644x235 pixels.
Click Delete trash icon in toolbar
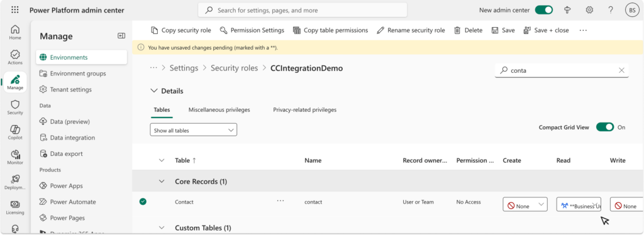coord(457,30)
